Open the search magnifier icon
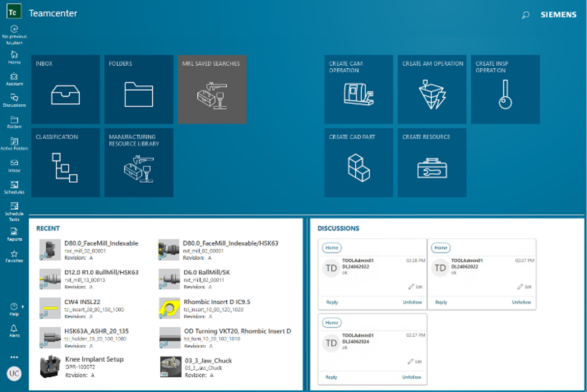 (x=525, y=15)
